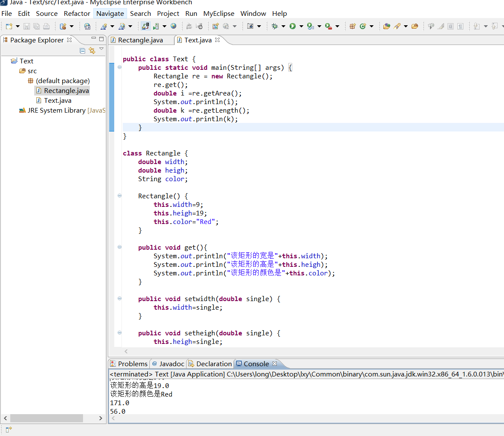Click the New Java Class icon
The image size is (504, 436).
(x=363, y=26)
